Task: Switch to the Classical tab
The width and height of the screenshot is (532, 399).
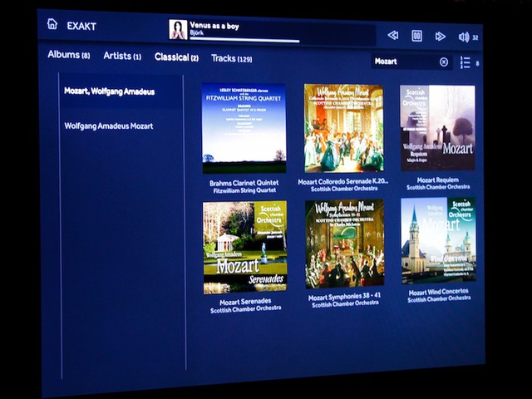Action: [176, 57]
